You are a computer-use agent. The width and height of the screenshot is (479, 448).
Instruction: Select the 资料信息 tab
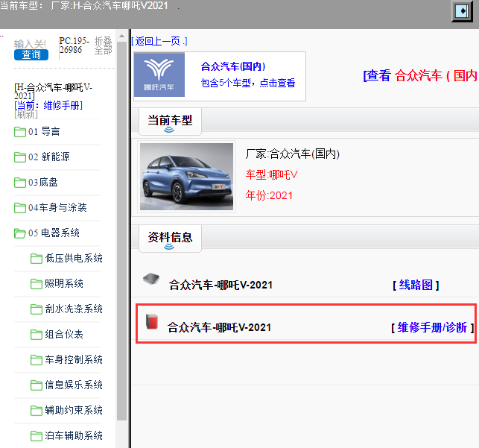point(170,239)
